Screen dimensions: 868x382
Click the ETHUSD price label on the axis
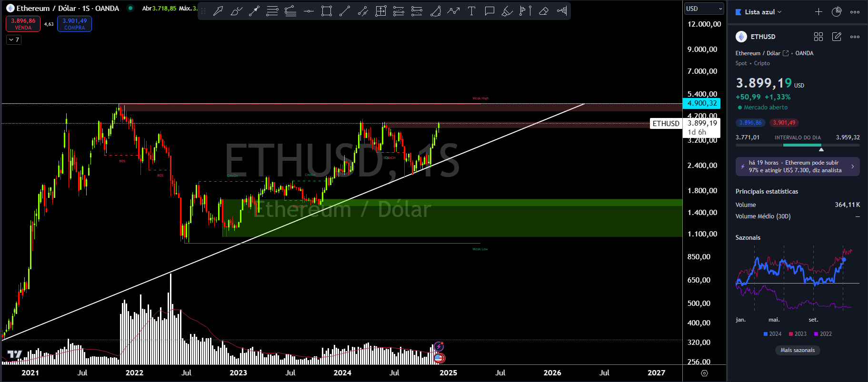[666, 124]
